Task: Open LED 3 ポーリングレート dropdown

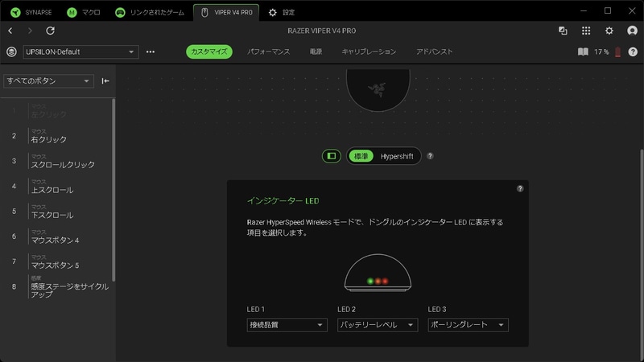Action: pos(469,325)
